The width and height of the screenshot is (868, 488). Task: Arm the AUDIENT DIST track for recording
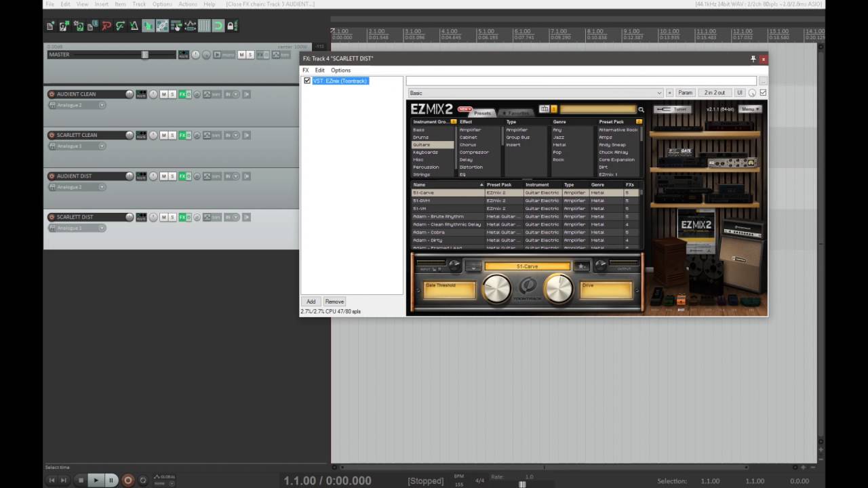coord(52,176)
